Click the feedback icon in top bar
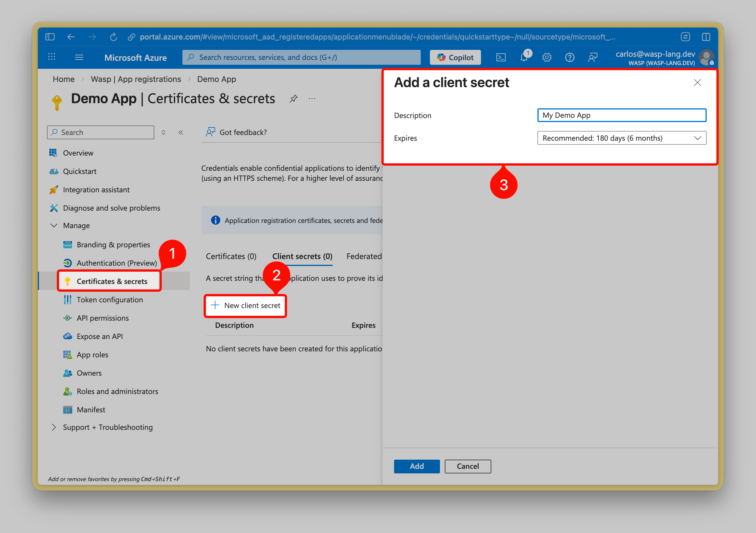 click(593, 58)
